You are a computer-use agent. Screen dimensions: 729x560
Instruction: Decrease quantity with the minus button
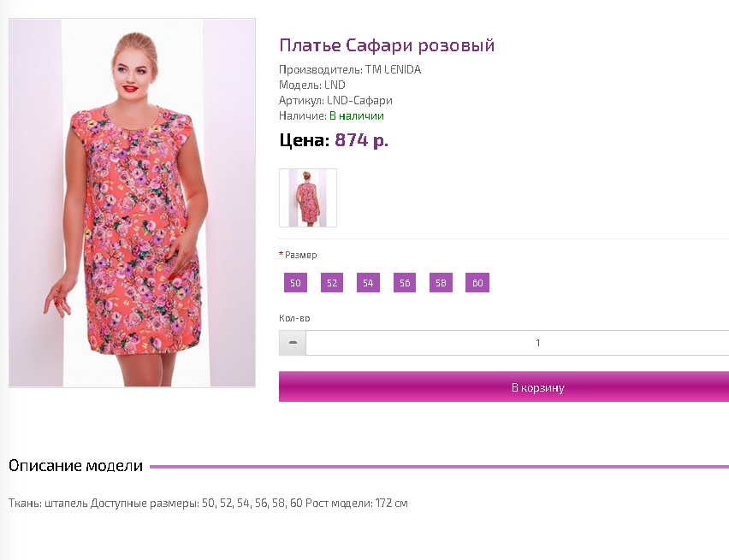[x=293, y=343]
